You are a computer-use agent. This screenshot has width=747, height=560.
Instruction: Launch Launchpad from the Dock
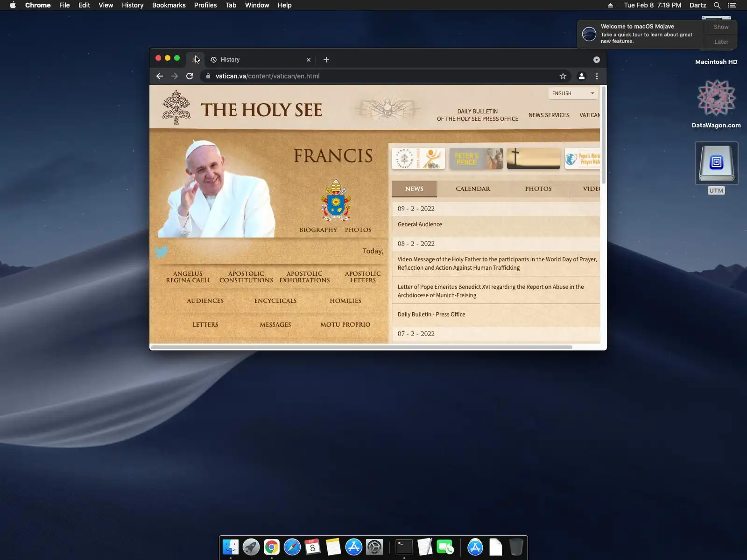click(251, 547)
